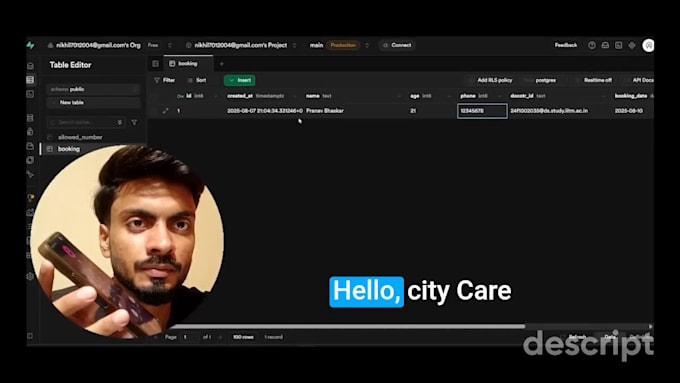Toggle the Realtime off button

594,80
